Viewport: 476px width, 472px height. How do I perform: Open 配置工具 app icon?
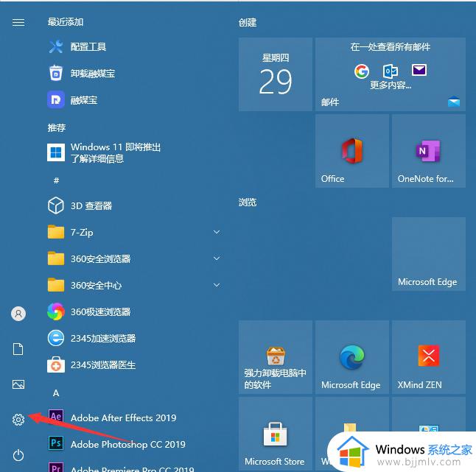point(56,46)
